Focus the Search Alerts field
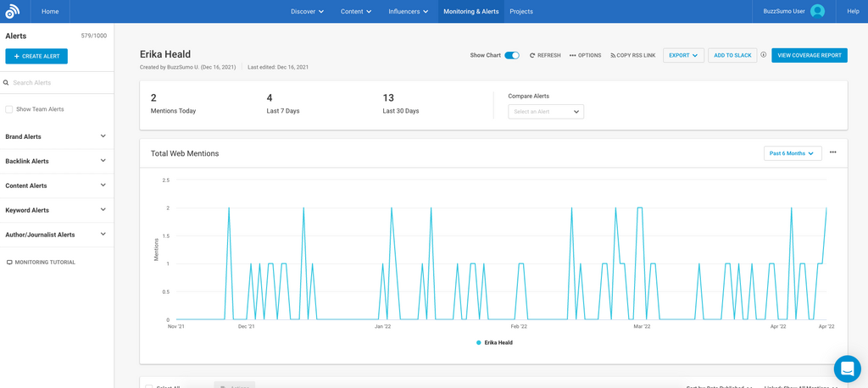This screenshot has height=388, width=868. coord(59,83)
